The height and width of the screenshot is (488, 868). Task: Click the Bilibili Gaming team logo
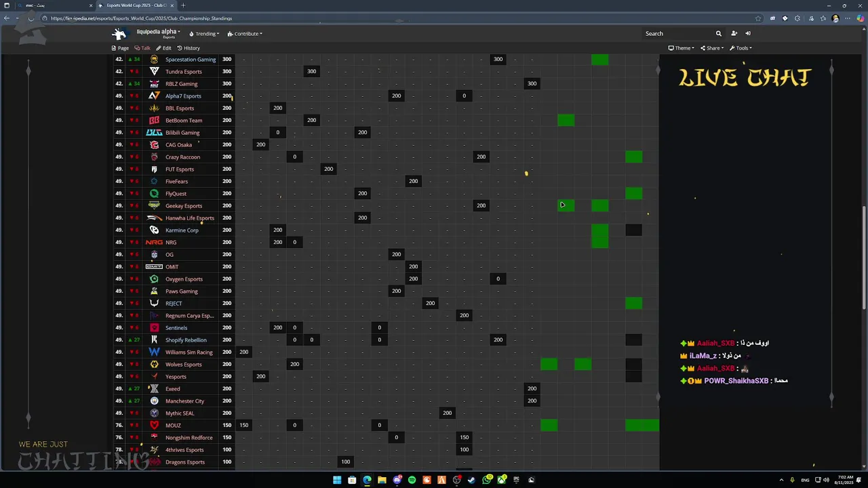pos(154,132)
